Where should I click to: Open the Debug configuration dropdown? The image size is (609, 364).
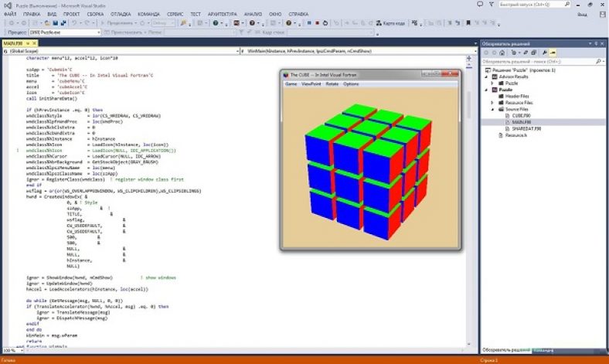(x=164, y=23)
